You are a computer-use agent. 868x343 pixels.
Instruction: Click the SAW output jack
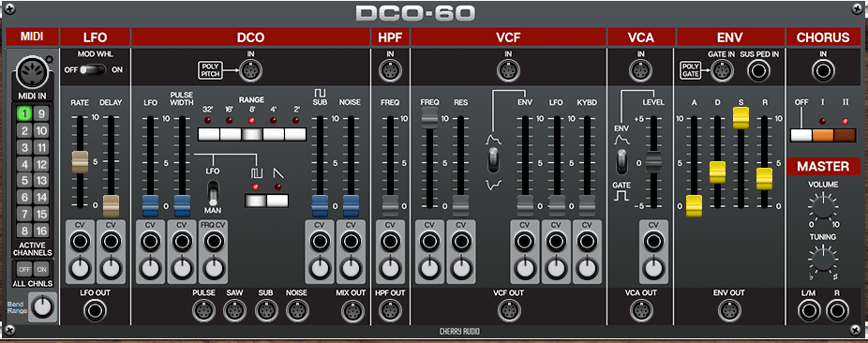tap(234, 311)
